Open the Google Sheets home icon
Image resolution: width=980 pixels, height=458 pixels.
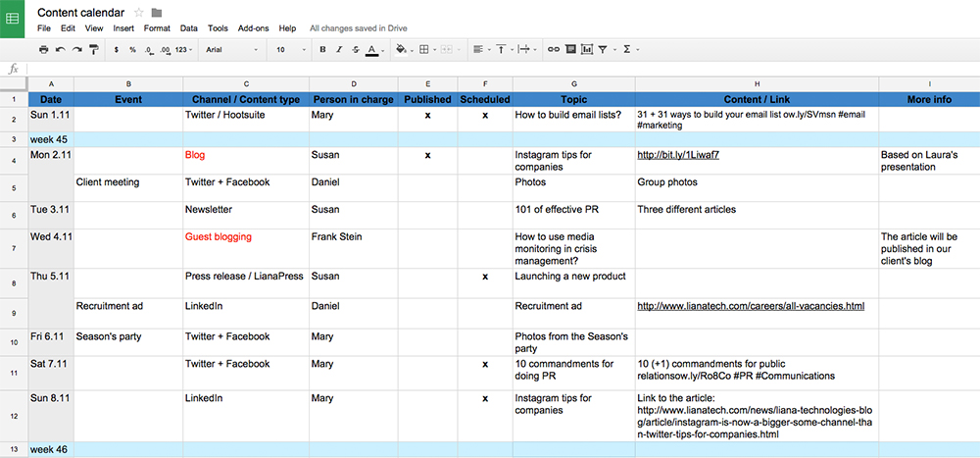pos(12,19)
